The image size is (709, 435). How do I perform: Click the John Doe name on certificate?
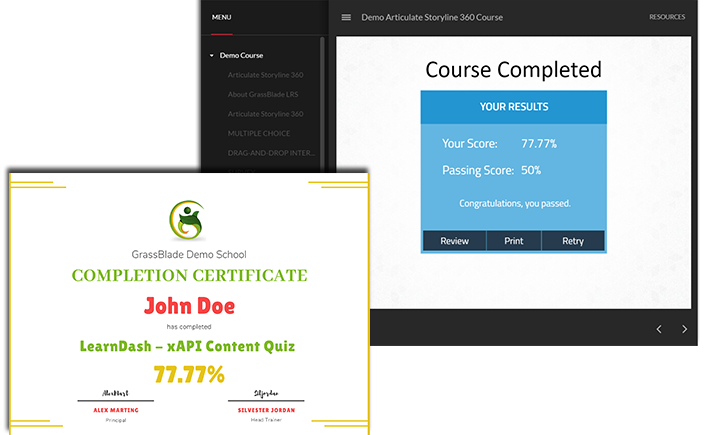pos(189,306)
